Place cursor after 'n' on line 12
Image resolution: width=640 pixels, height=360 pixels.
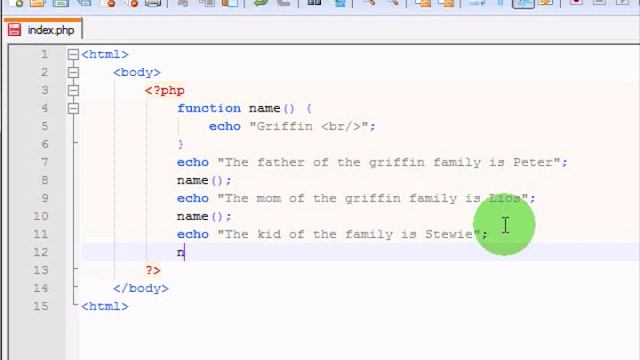(185, 252)
